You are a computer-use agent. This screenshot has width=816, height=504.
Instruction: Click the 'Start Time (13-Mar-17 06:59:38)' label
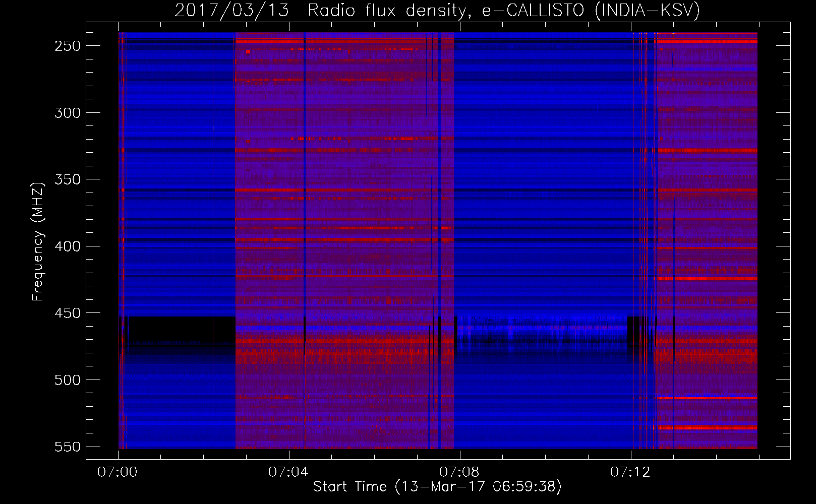coord(437,487)
